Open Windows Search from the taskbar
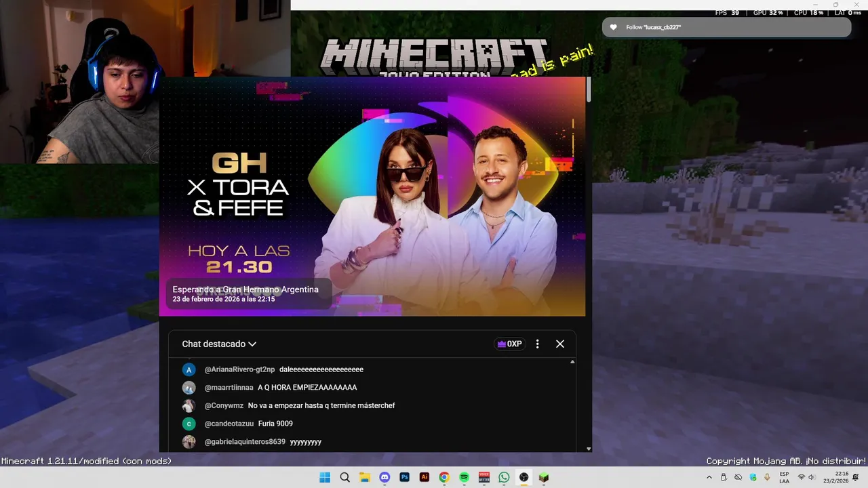Image resolution: width=868 pixels, height=488 pixels. (344, 477)
